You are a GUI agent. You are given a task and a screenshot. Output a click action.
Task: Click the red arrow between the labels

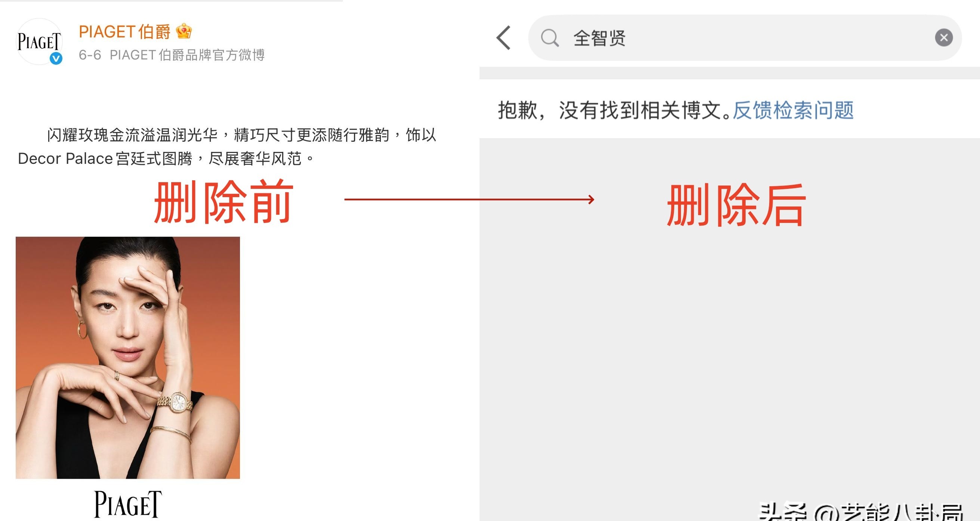coord(469,199)
